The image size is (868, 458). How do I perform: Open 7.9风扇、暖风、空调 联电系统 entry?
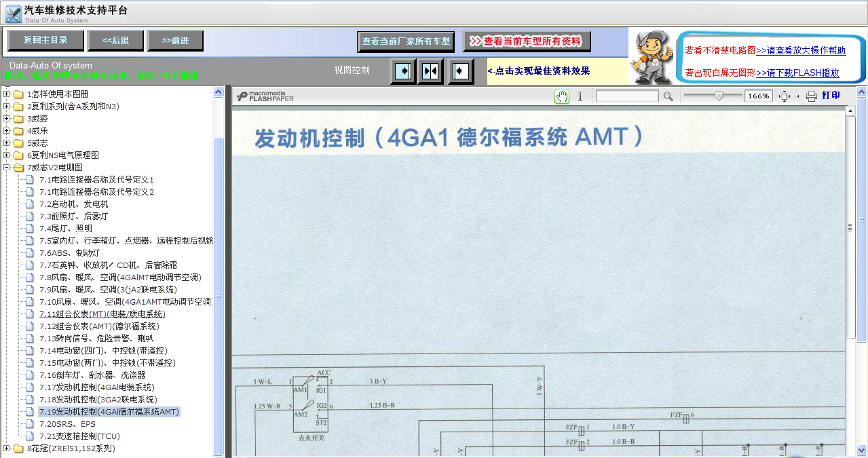click(108, 290)
